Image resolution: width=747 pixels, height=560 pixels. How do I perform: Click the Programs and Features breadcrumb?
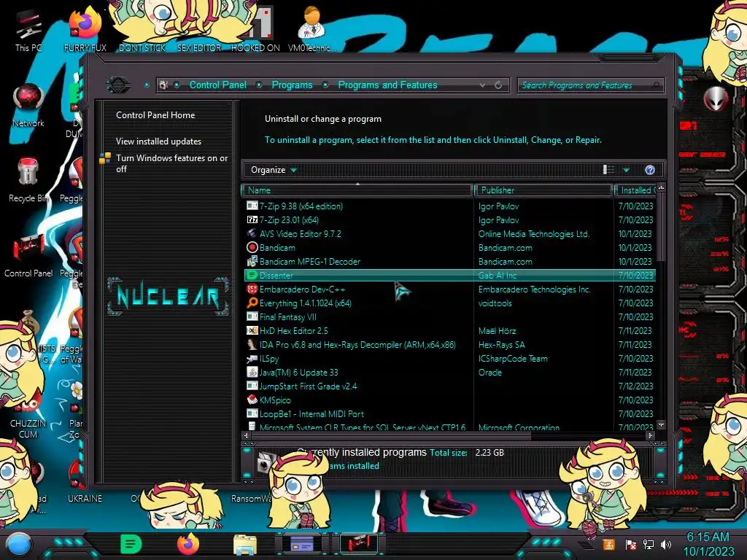pos(387,85)
